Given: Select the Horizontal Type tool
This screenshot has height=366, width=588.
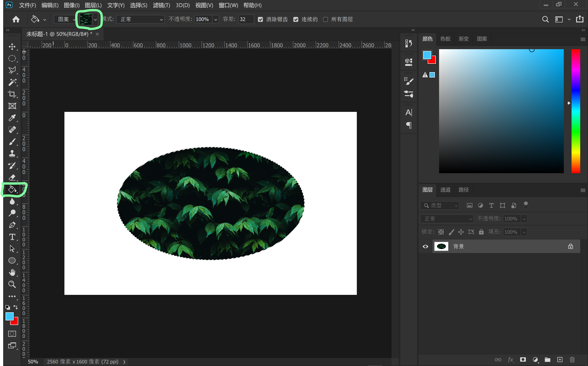Looking at the screenshot, I should pyautogui.click(x=12, y=237).
